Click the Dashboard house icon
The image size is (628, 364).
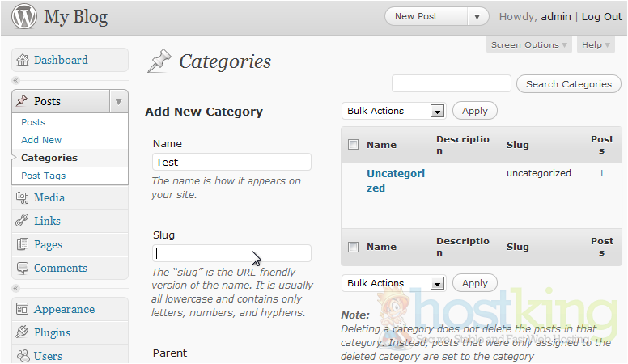22,60
